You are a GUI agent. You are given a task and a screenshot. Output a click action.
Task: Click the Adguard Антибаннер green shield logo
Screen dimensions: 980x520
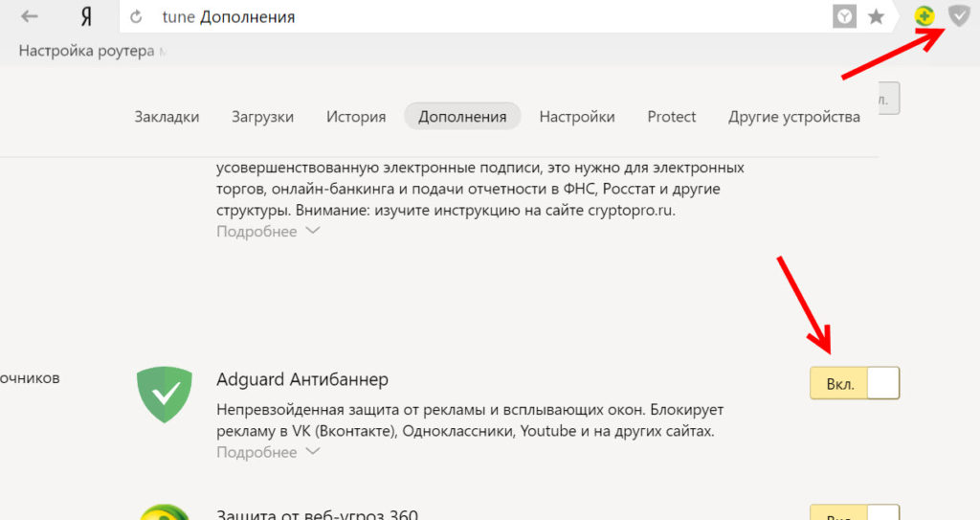(x=165, y=395)
